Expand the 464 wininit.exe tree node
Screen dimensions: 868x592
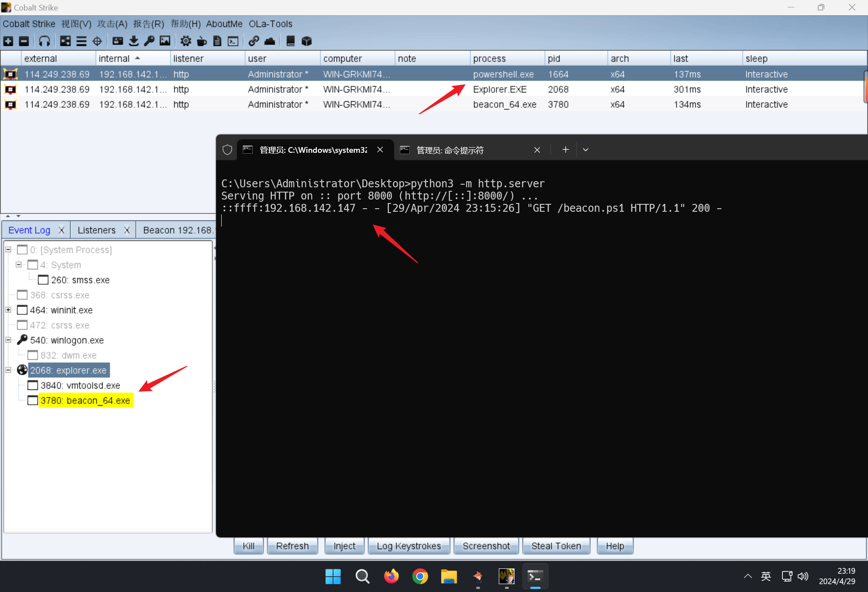tap(8, 310)
